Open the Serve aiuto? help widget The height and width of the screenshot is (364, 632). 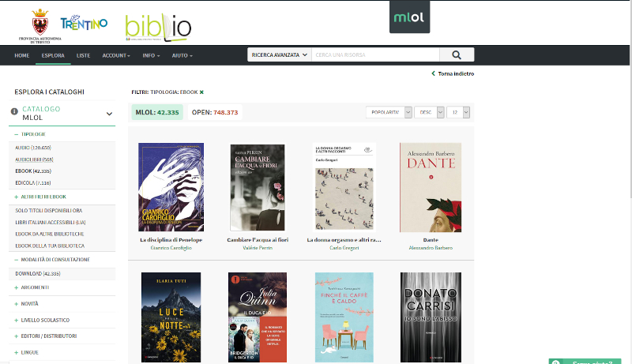[x=585, y=362]
